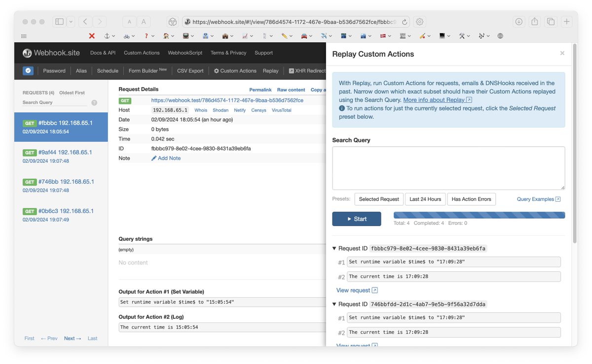Open the Custom Actions toolbar dropdown with gear
Viewport: 592px width, 364px height.
pos(235,71)
